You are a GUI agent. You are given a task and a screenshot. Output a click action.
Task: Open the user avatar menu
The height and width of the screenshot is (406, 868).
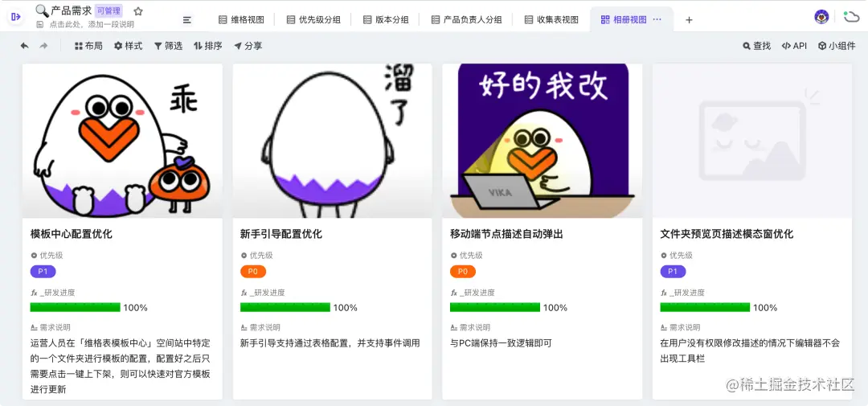pyautogui.click(x=821, y=17)
